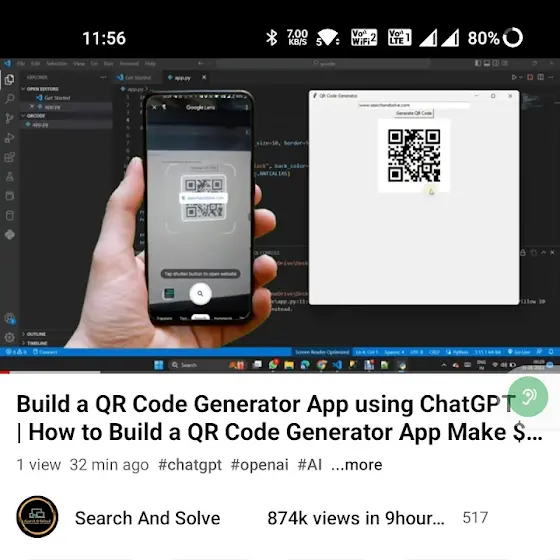Click the red video progress bar
Screen dimensions: 560x560
click(x=5, y=372)
